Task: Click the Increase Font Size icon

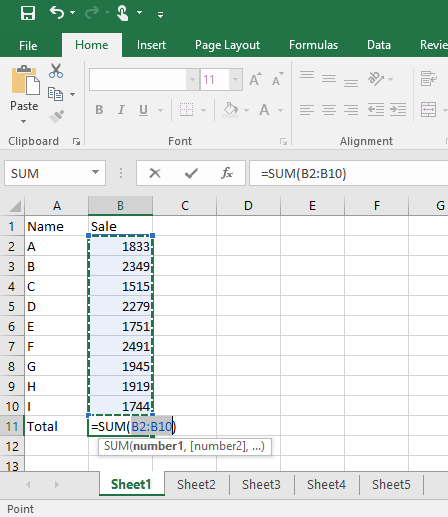Action: coord(255,79)
